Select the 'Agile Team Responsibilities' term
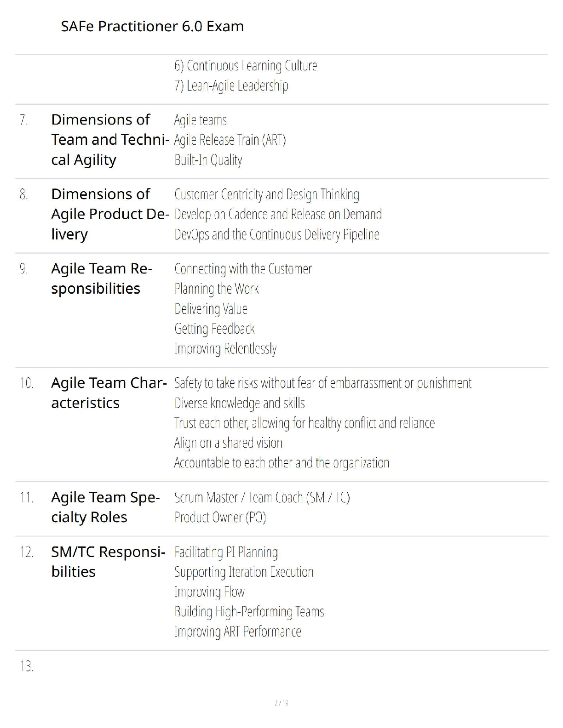This screenshot has width=563, height=728. coord(101,279)
